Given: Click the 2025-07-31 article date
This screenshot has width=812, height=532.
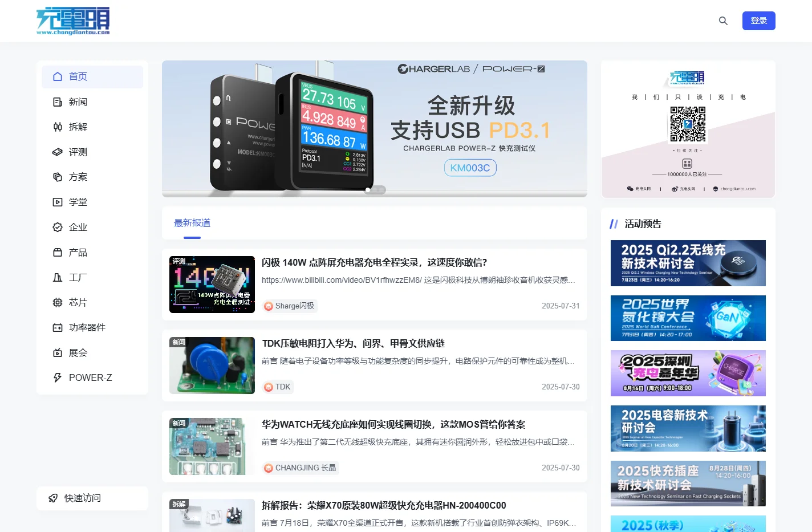Looking at the screenshot, I should (x=561, y=306).
